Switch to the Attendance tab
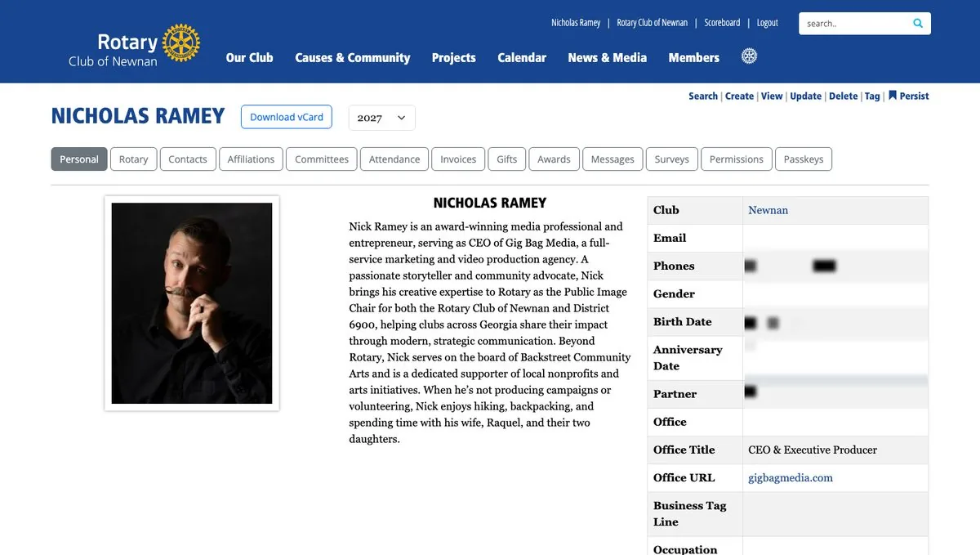Image resolution: width=980 pixels, height=555 pixels. (x=394, y=159)
